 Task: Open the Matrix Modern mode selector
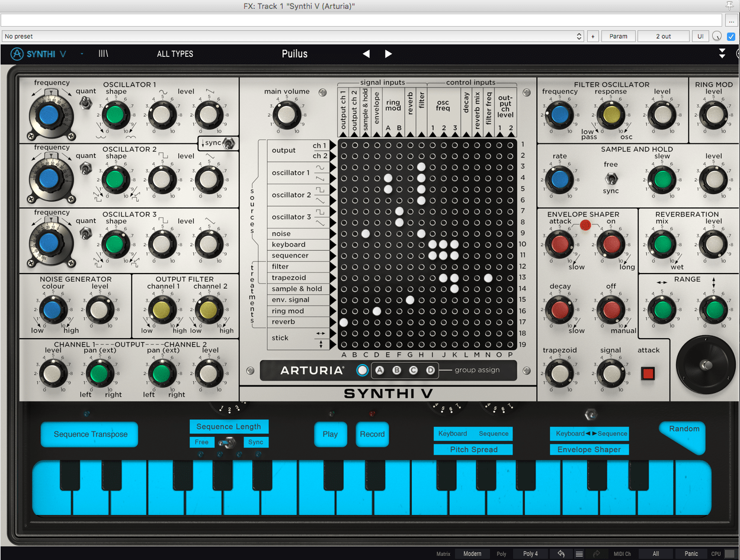point(472,553)
